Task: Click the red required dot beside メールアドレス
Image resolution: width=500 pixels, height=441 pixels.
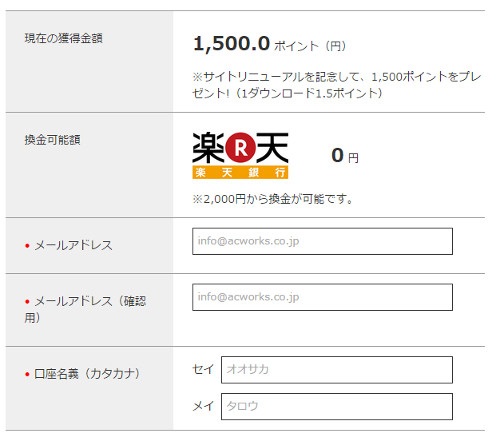Action: click(x=27, y=246)
